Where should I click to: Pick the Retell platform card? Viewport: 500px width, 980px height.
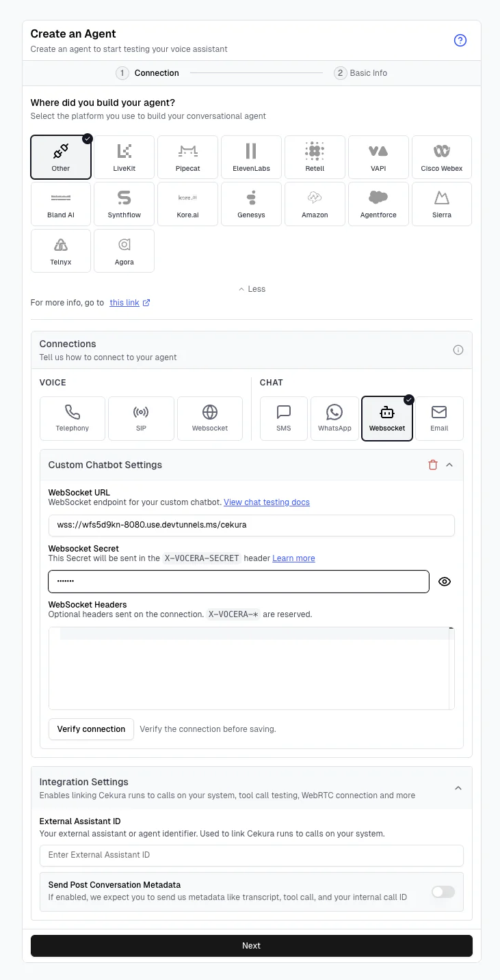(315, 157)
